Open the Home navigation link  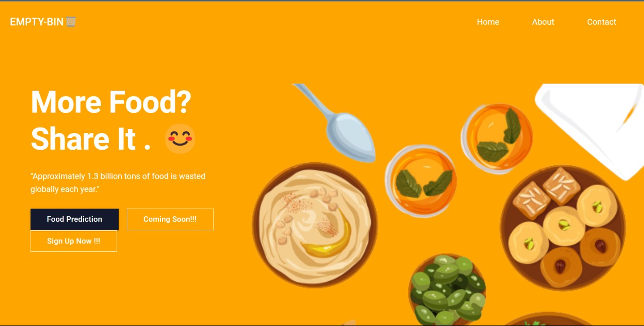(x=488, y=22)
